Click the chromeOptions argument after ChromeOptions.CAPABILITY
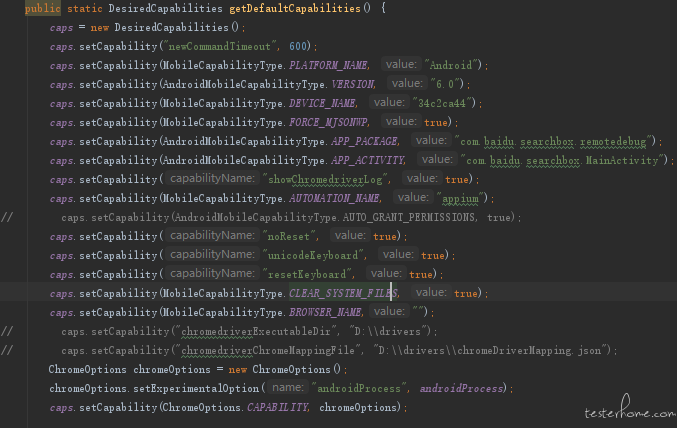 coord(358,407)
